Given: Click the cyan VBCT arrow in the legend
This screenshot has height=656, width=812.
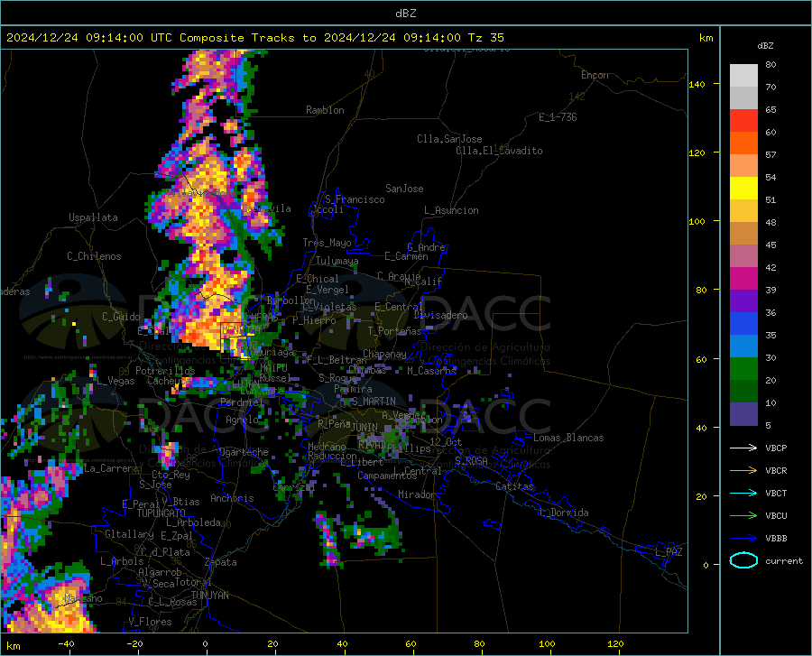Looking at the screenshot, I should tap(743, 493).
